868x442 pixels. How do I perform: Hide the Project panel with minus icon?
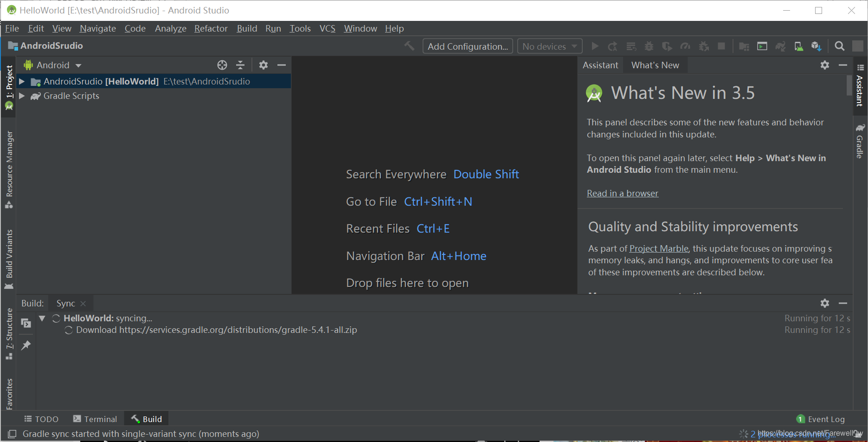(282, 65)
